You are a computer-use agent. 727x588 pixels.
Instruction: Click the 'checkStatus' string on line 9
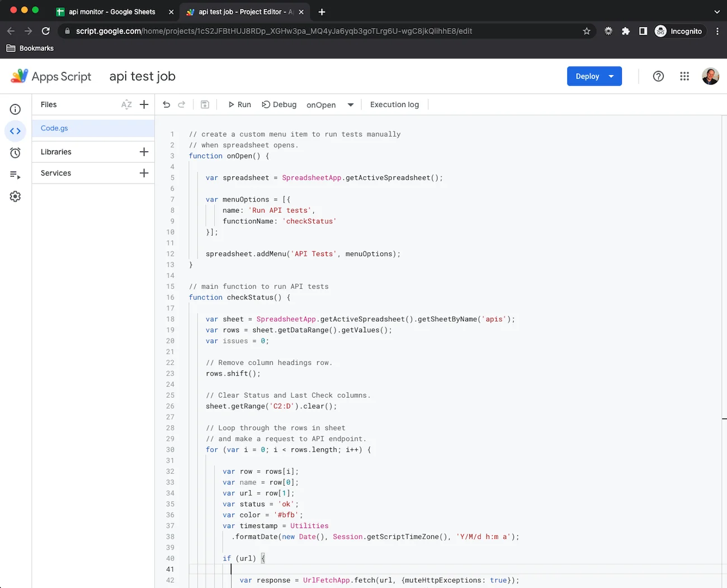point(309,222)
